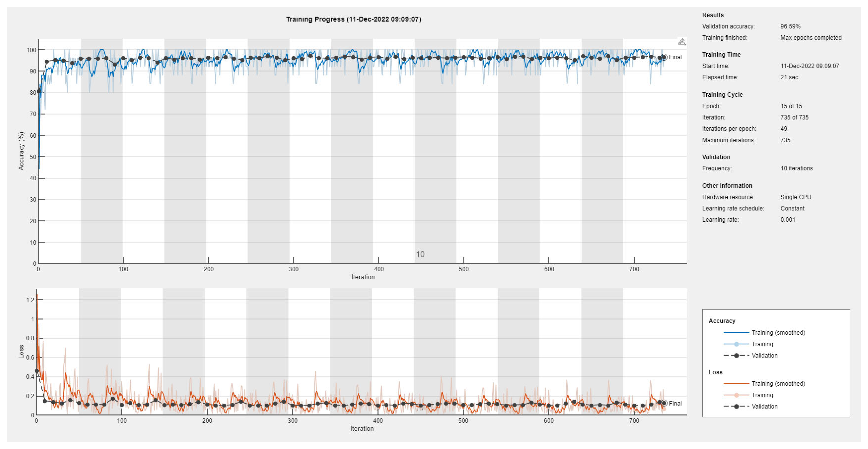This screenshot has height=449, width=868.
Task: Click the Results heading
Action: (x=713, y=15)
